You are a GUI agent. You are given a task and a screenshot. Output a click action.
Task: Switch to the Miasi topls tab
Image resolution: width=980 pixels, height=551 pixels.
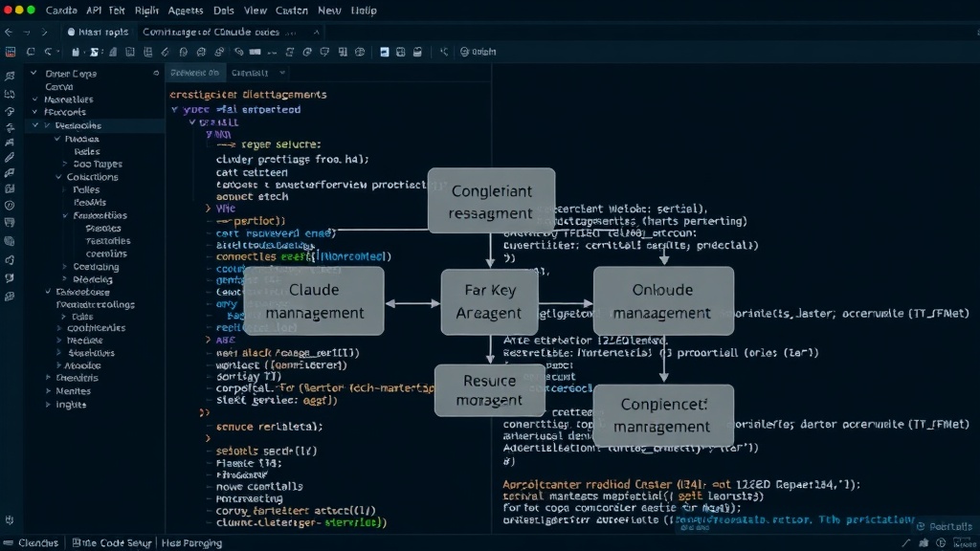(99, 32)
